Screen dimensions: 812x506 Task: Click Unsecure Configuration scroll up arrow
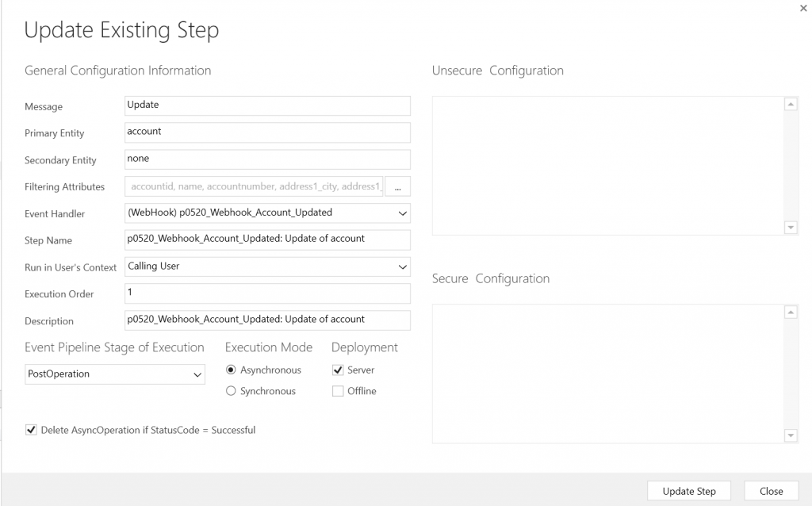(x=791, y=105)
